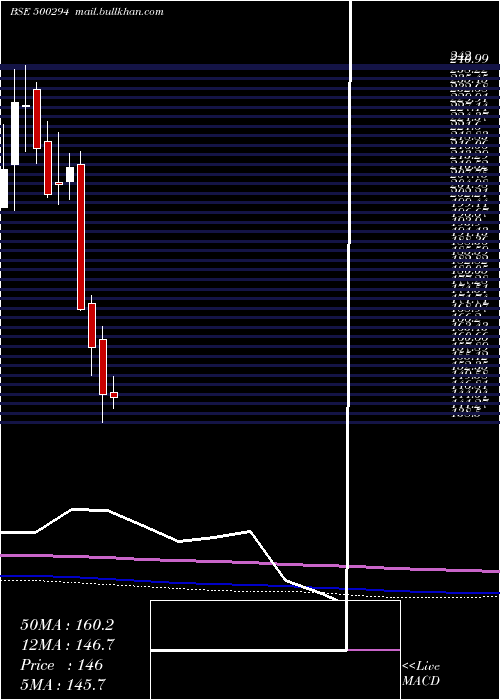This screenshot has height=700, width=500.
Task: Click the <<Live MACD label
Action: click(x=421, y=673)
